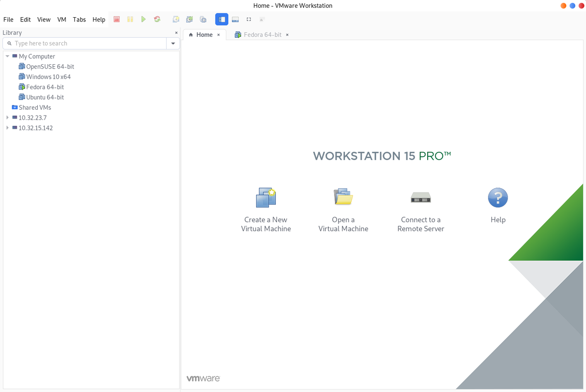Open the File menu
The height and width of the screenshot is (392, 586).
click(8, 20)
